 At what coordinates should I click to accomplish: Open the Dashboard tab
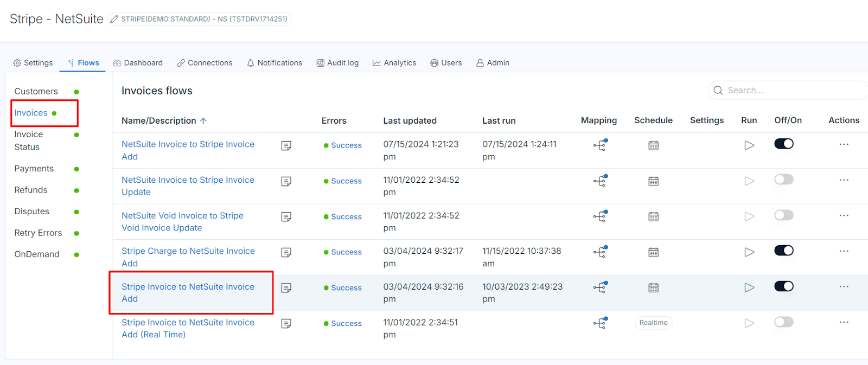pyautogui.click(x=138, y=63)
